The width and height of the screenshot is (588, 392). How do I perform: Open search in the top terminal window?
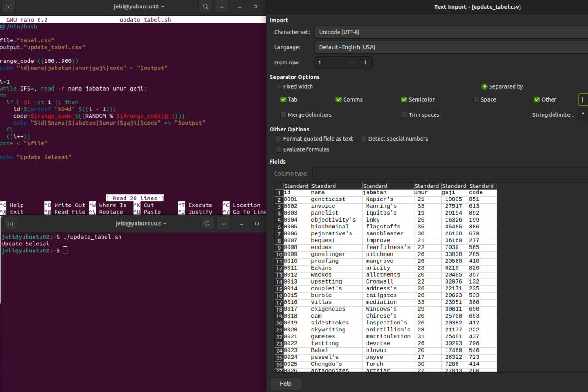(x=205, y=7)
